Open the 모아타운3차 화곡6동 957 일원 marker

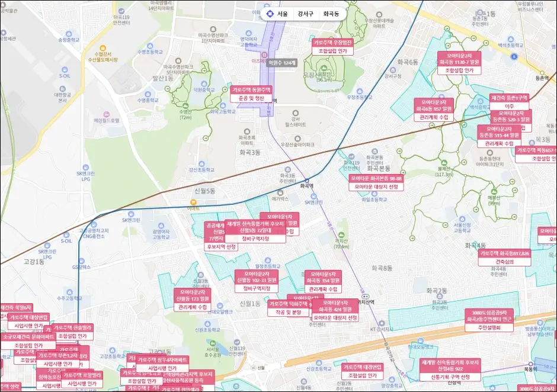(434, 110)
